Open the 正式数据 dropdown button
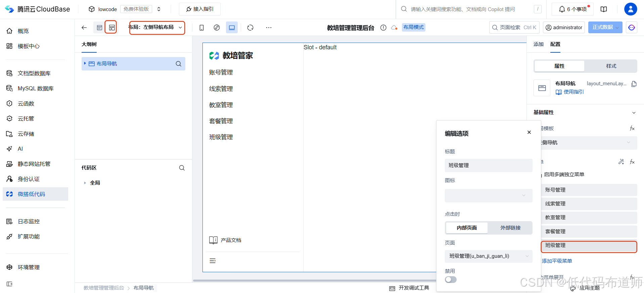The height and width of the screenshot is (293, 644). point(605,28)
